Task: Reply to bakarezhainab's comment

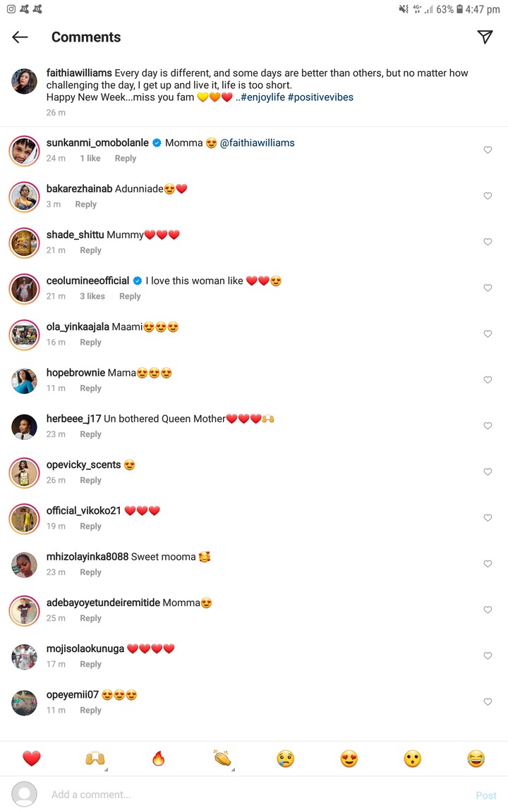Action: click(86, 204)
